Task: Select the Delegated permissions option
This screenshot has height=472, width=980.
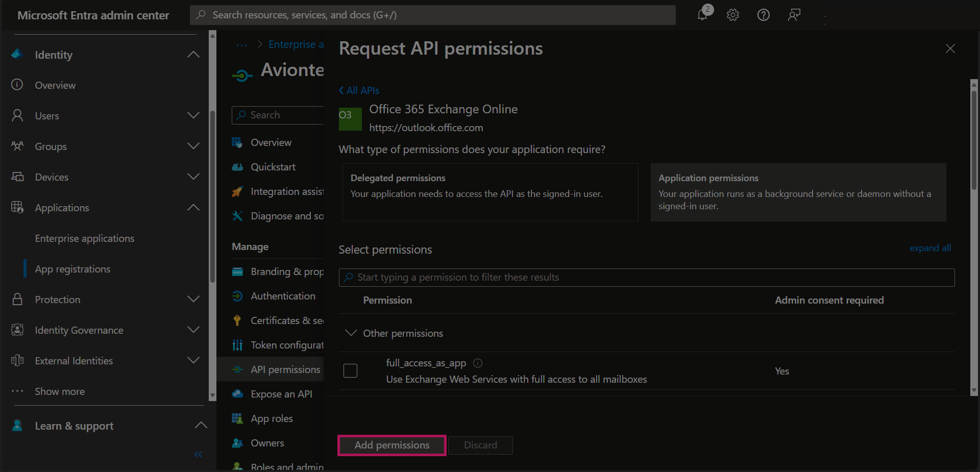Action: 490,192
